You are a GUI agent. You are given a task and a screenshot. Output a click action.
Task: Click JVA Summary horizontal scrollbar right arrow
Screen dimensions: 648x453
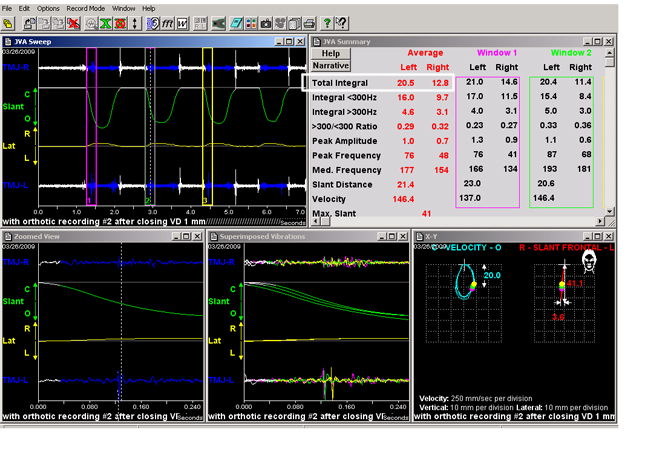point(601,221)
